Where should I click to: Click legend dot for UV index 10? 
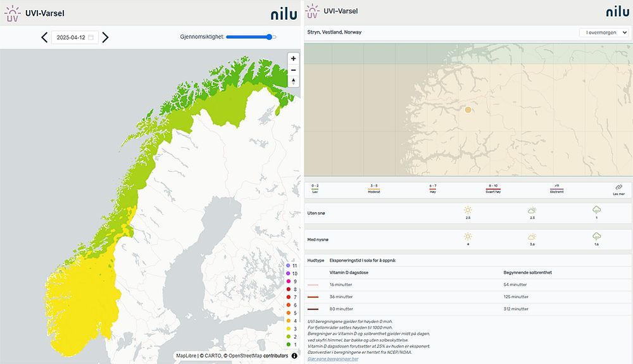288,273
